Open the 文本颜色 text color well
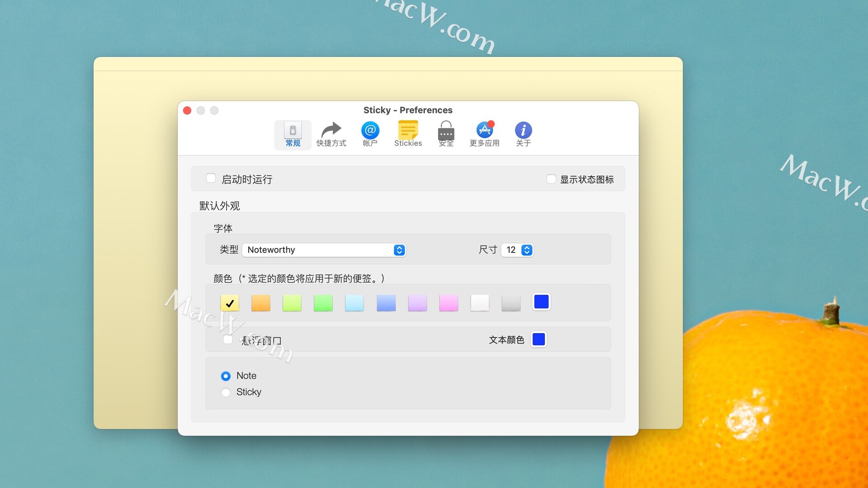The width and height of the screenshot is (868, 488). point(538,339)
